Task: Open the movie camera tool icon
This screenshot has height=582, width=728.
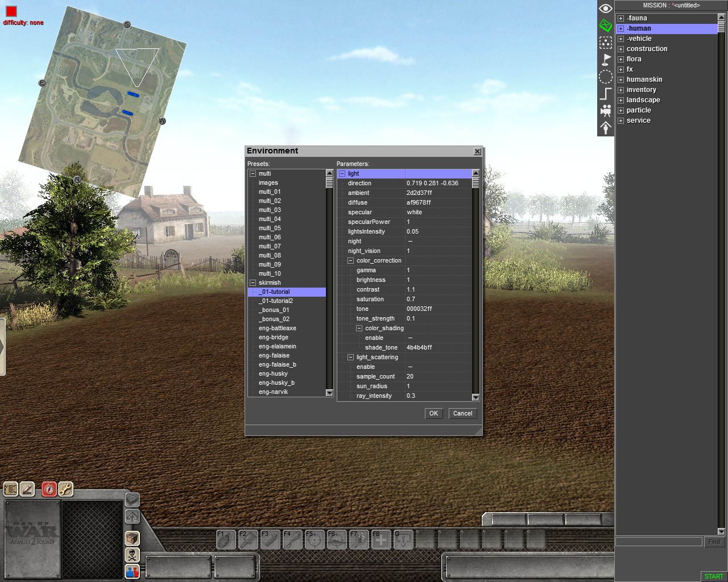Action: click(606, 110)
